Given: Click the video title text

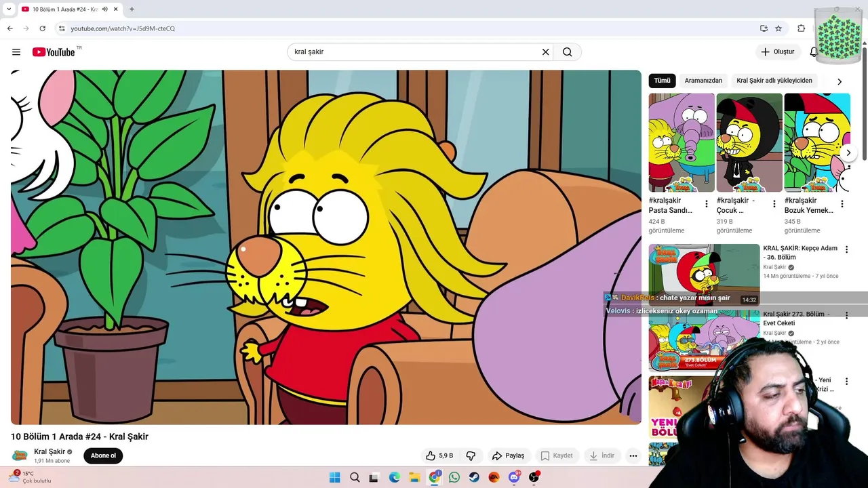Looking at the screenshot, I should click(x=79, y=436).
